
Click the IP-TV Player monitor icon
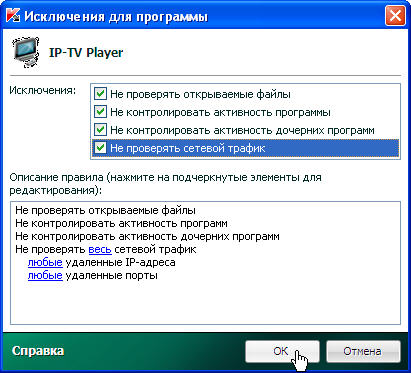tap(26, 52)
